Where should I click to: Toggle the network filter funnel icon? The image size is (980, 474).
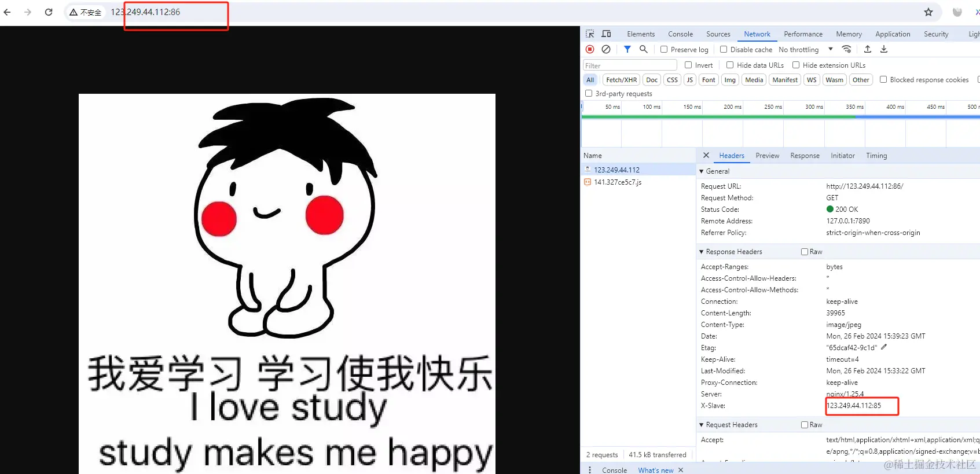pyautogui.click(x=627, y=49)
